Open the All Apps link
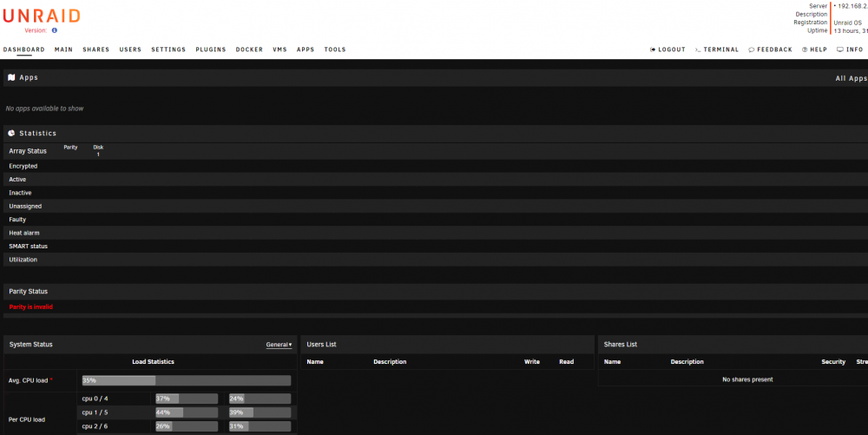The height and width of the screenshot is (435, 868). tap(852, 78)
